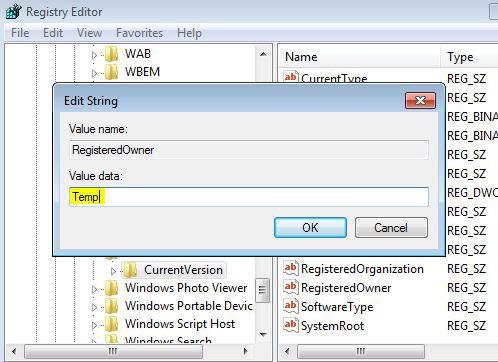498x362 pixels.
Task: Select the SoftwareType value name
Action: pyautogui.click(x=337, y=307)
